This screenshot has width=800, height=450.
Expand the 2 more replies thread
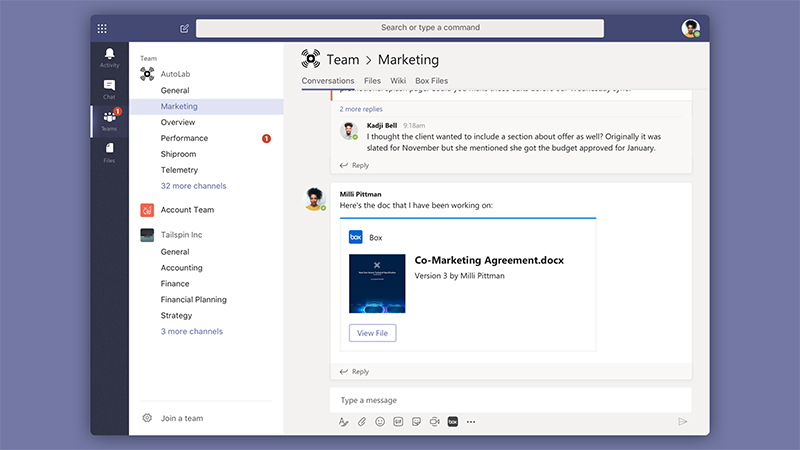click(361, 109)
